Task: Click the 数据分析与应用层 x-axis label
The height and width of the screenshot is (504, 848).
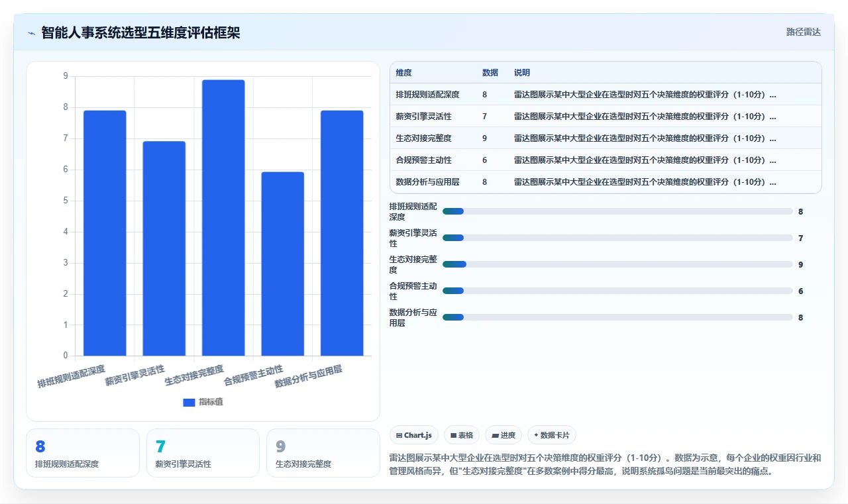Action: point(309,376)
